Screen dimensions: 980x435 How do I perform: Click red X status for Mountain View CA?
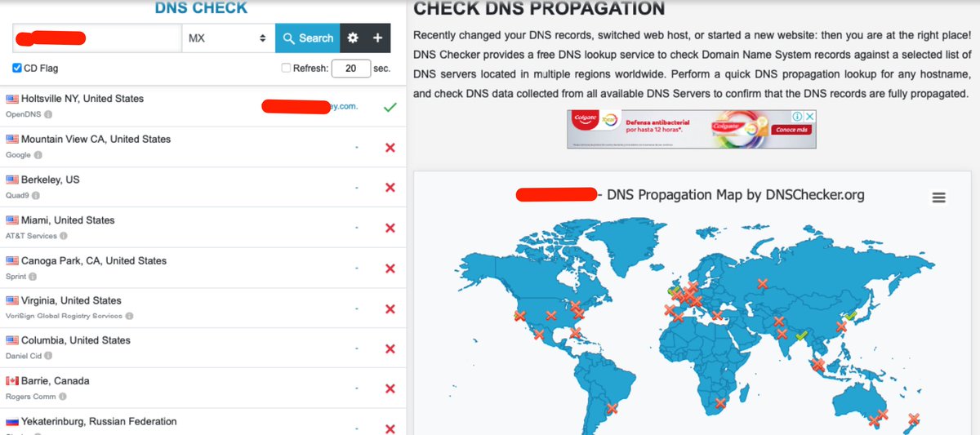pos(390,147)
